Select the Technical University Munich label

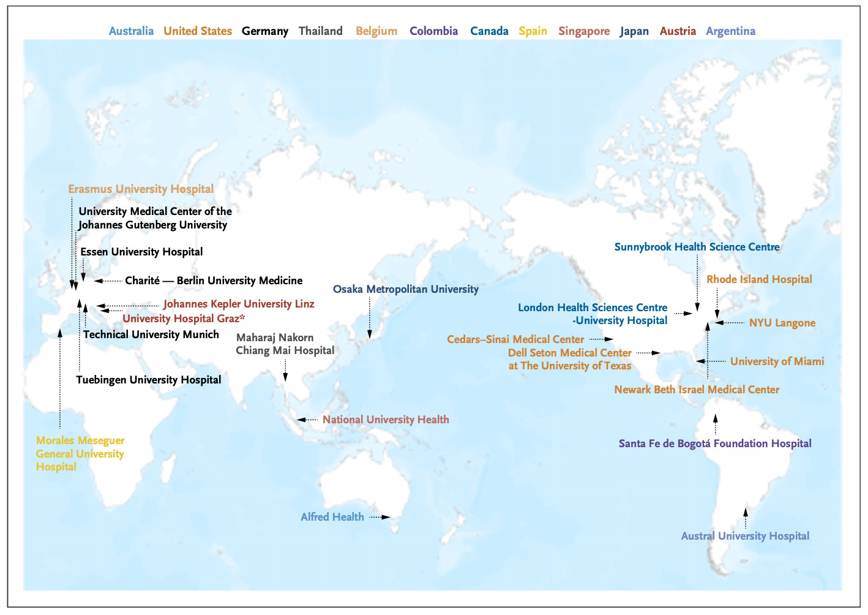[x=151, y=334]
